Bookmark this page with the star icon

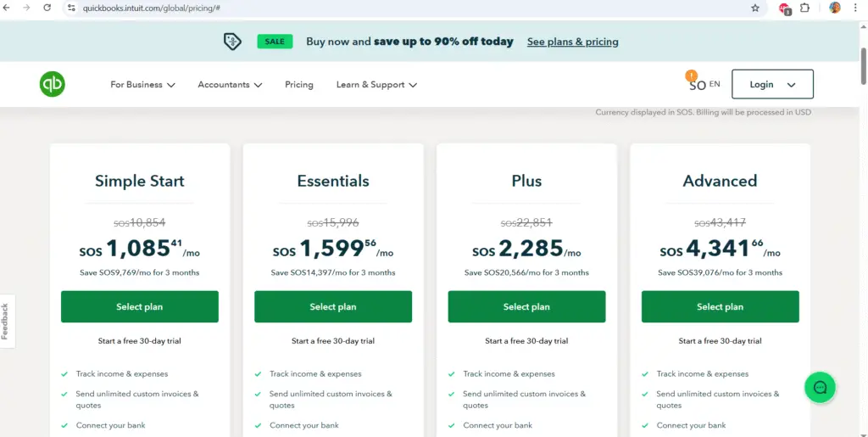click(x=755, y=8)
